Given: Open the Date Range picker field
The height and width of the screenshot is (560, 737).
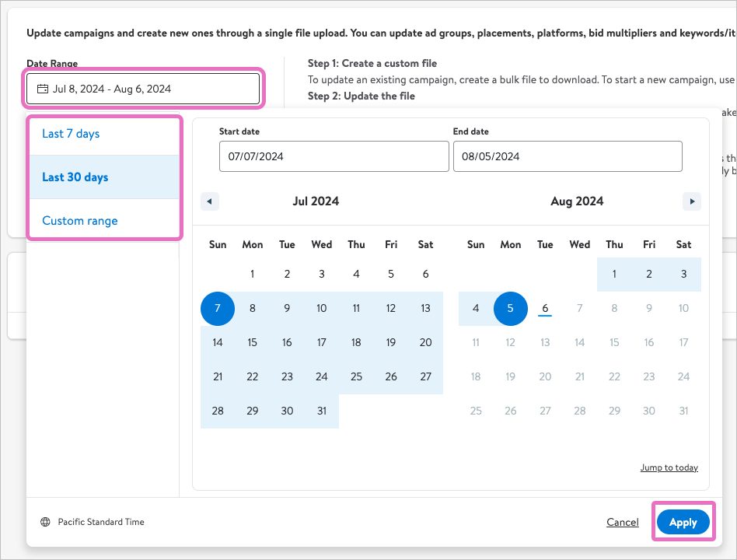Looking at the screenshot, I should click(143, 89).
